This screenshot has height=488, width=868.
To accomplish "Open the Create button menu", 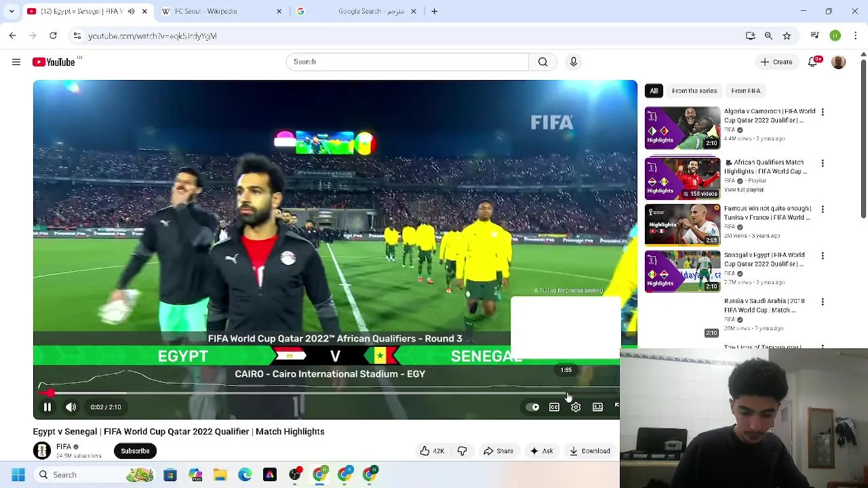I will click(776, 62).
